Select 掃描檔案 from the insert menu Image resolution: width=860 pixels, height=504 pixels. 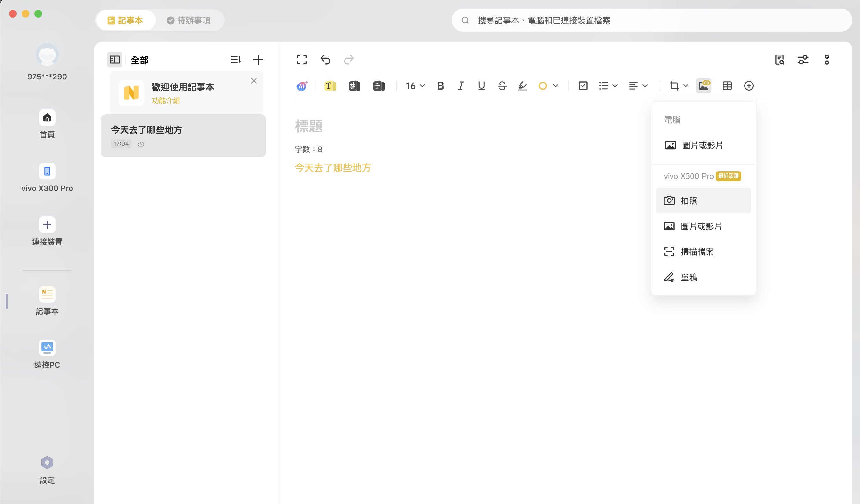[x=697, y=252]
